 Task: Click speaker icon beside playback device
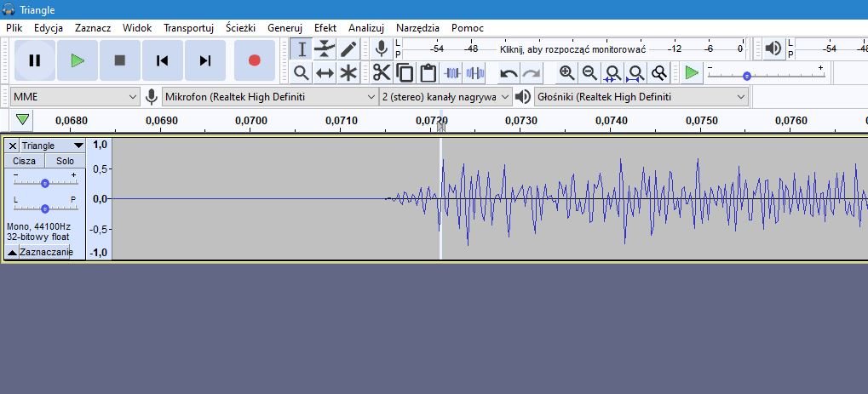522,97
